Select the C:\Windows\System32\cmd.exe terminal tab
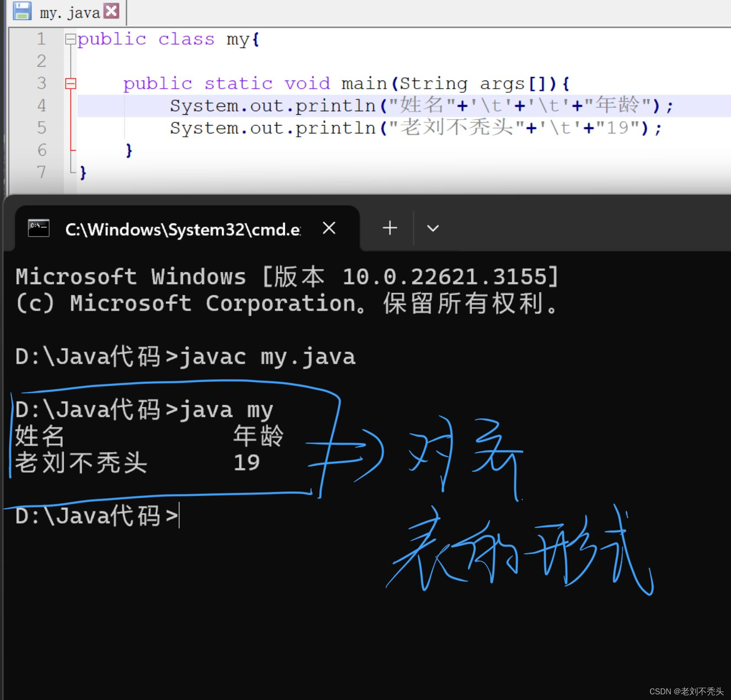731x700 pixels. pyautogui.click(x=187, y=229)
